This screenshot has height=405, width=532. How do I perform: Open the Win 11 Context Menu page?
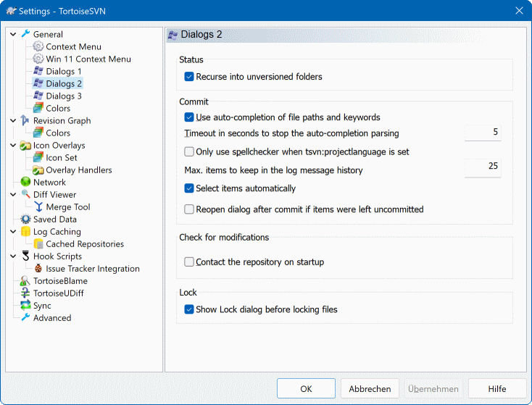pyautogui.click(x=88, y=59)
